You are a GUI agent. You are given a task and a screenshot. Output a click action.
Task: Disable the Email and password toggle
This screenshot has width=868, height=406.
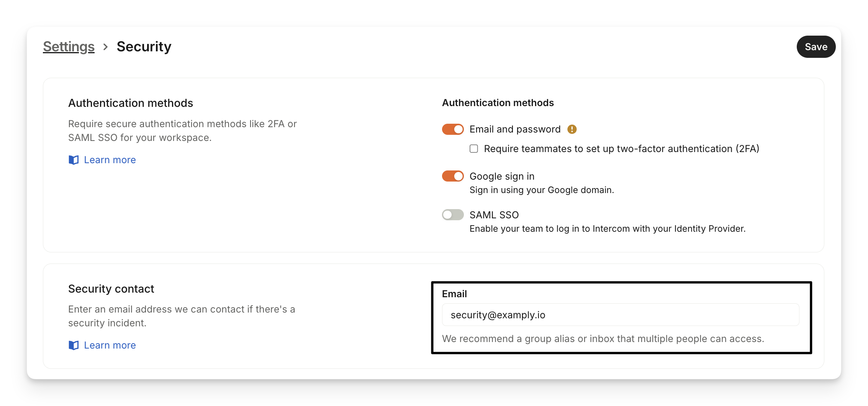tap(453, 129)
